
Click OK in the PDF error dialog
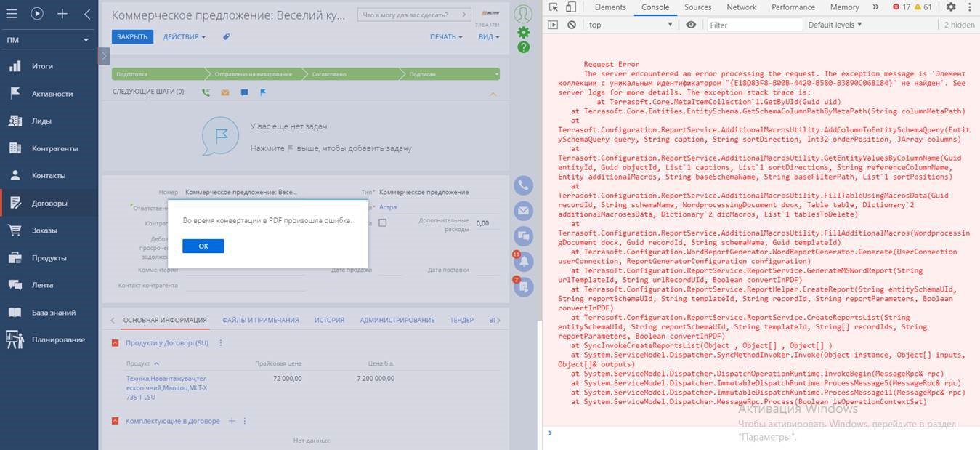tap(203, 246)
